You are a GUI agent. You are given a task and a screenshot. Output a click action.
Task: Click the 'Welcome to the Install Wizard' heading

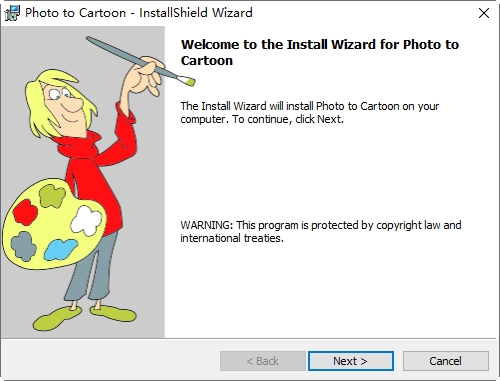[x=320, y=52]
